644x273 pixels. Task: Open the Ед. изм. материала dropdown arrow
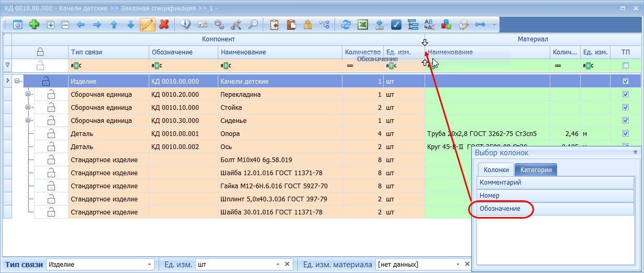(458, 265)
